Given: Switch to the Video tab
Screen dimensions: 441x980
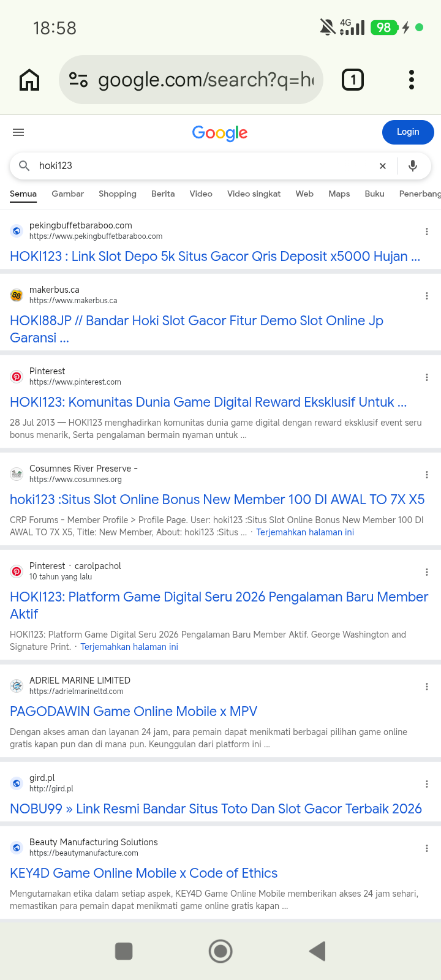Looking at the screenshot, I should (201, 194).
